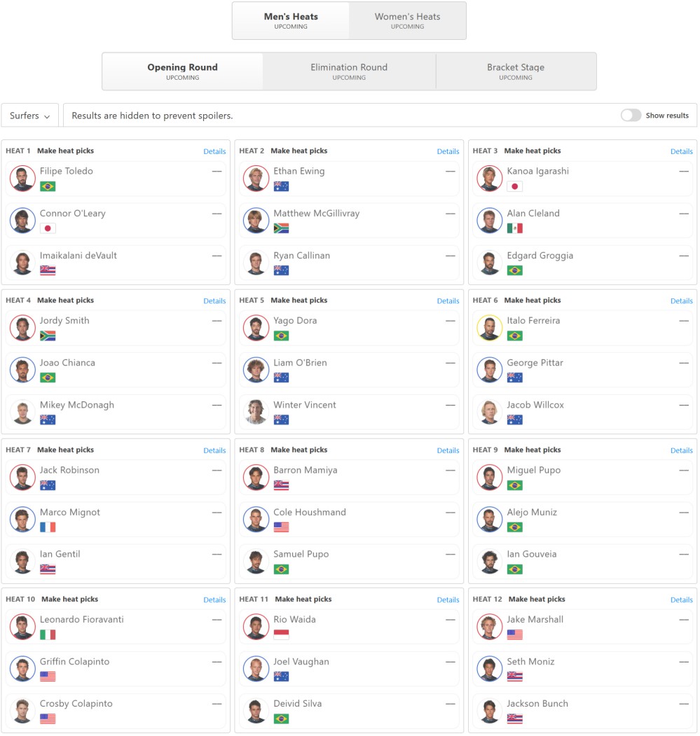
Task: Toggle the Show results switch
Action: coord(631,116)
